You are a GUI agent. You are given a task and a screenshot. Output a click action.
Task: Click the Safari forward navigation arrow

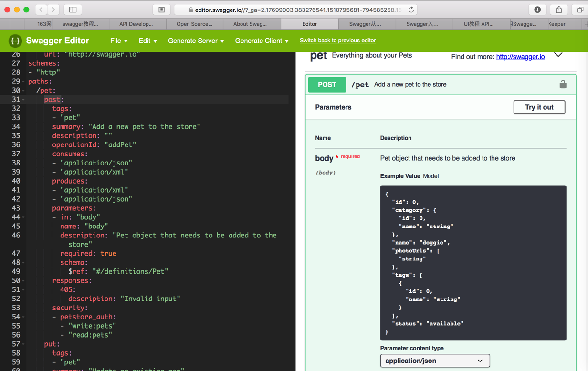(53, 10)
